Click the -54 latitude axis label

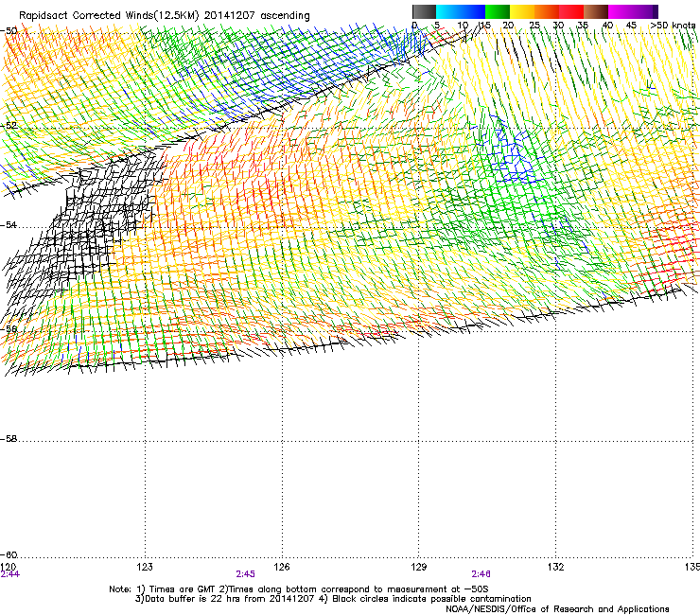[9, 225]
